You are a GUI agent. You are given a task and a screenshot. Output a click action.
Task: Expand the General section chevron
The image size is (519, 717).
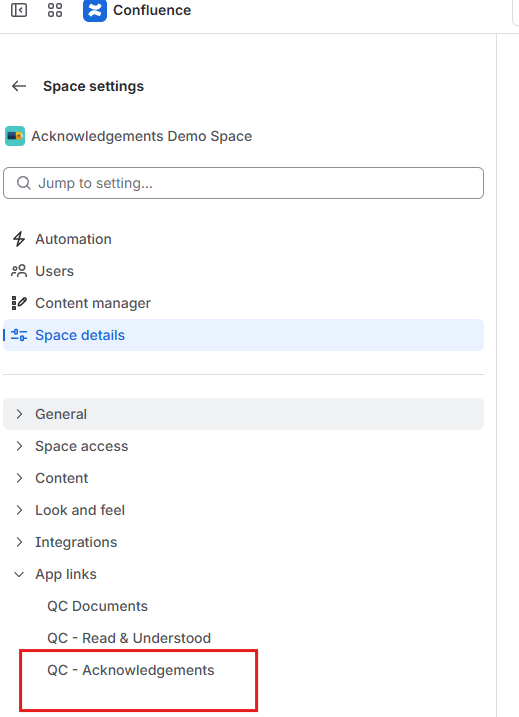pos(19,414)
